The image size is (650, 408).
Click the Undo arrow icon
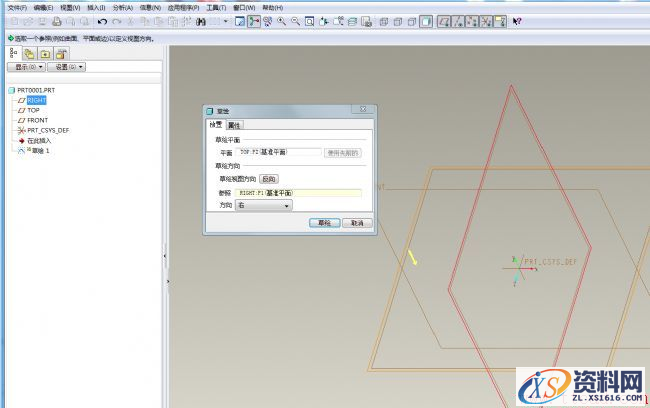pyautogui.click(x=103, y=21)
